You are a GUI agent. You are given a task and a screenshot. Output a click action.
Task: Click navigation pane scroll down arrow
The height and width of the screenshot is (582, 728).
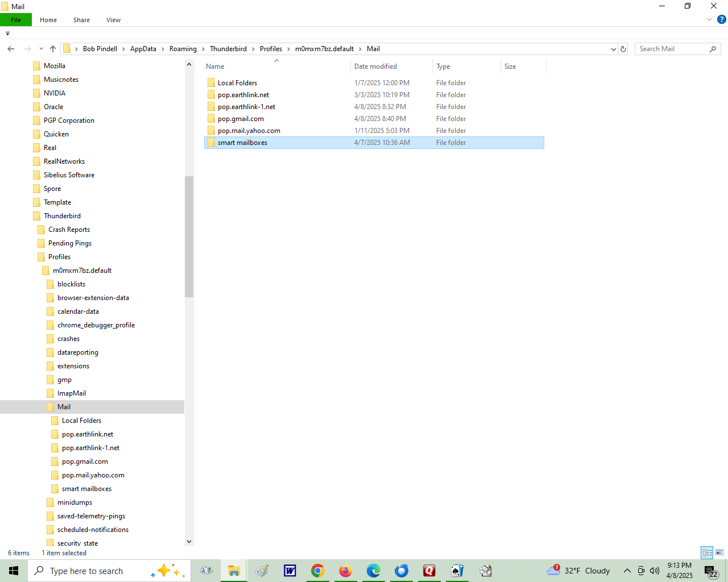(189, 542)
